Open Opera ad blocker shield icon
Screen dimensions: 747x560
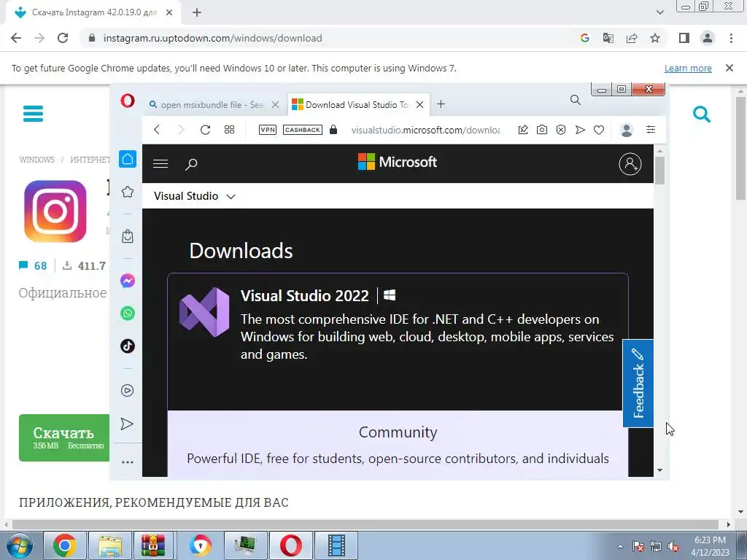click(561, 130)
